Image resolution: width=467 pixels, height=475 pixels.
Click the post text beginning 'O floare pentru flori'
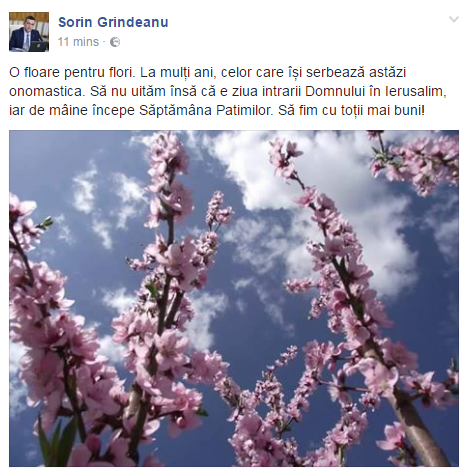point(228,91)
